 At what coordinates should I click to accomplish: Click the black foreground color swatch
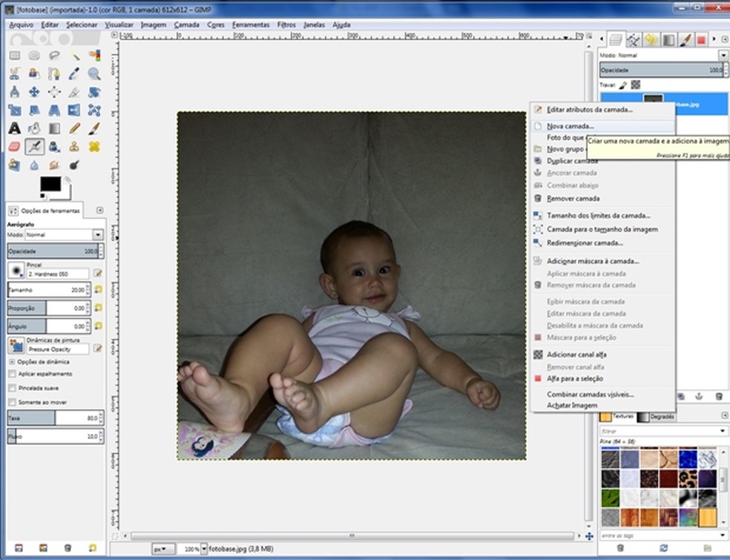tap(49, 183)
